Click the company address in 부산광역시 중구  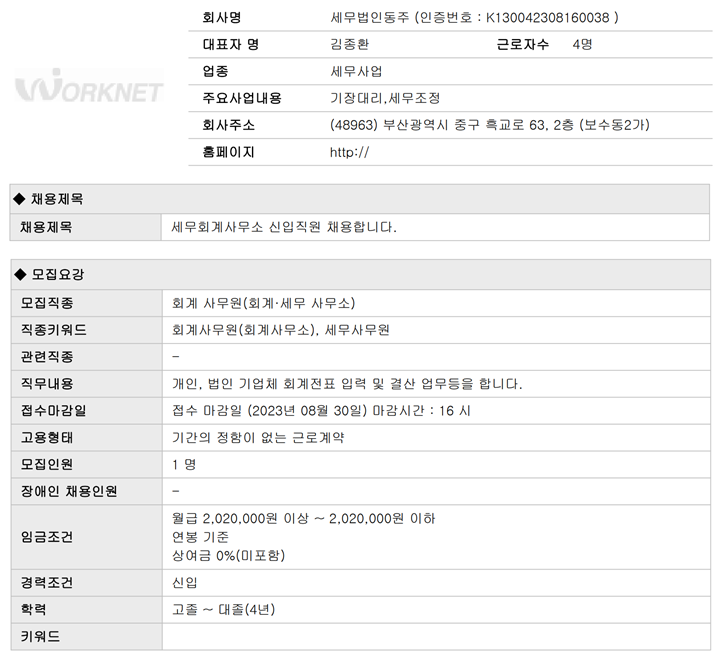(489, 125)
